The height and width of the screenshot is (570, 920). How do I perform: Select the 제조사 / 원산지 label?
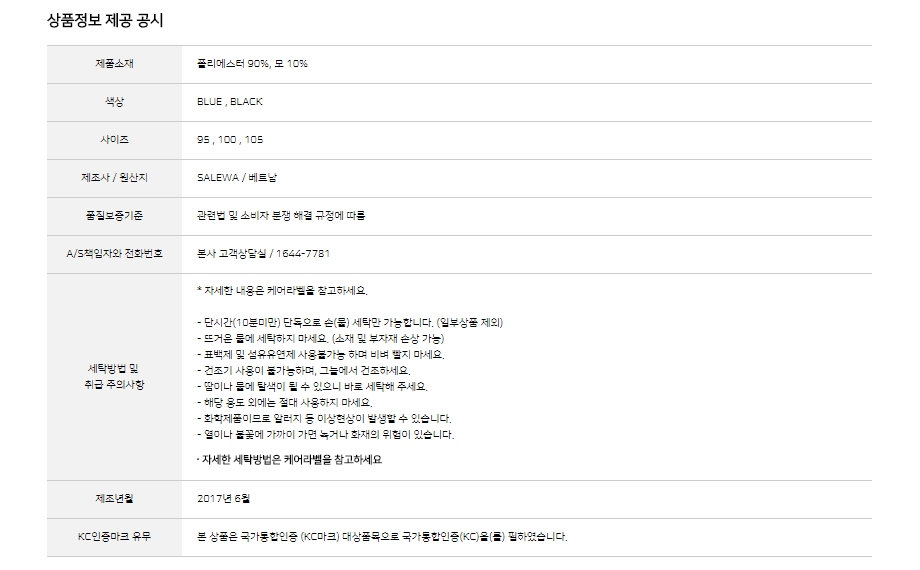114,178
